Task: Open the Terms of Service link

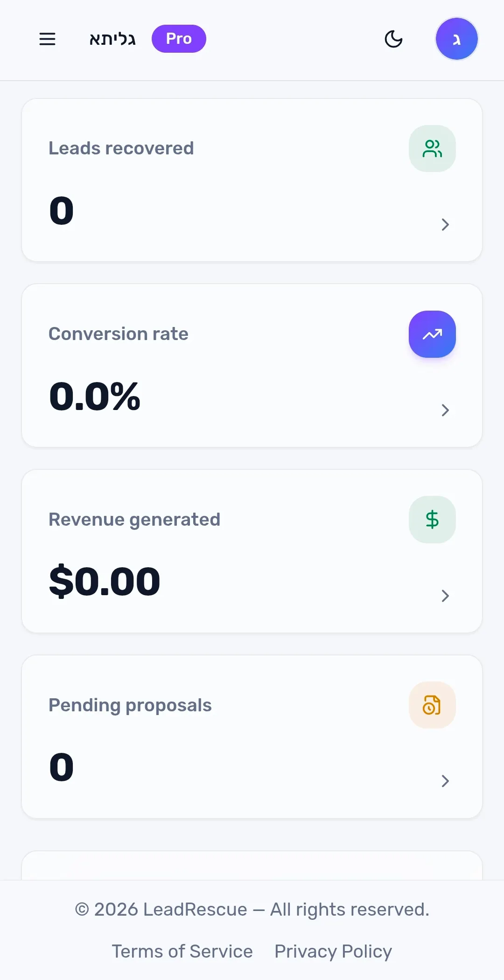Action: point(182,952)
